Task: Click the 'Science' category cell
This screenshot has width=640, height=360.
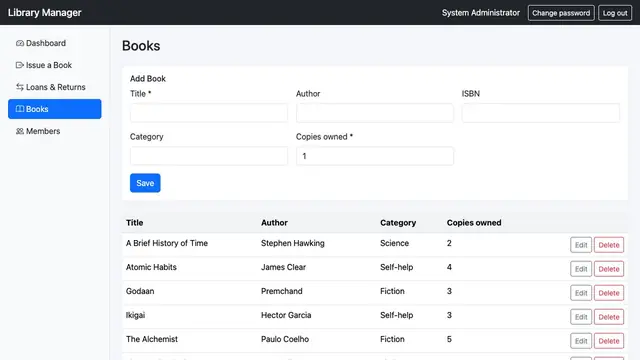Action: click(x=394, y=243)
